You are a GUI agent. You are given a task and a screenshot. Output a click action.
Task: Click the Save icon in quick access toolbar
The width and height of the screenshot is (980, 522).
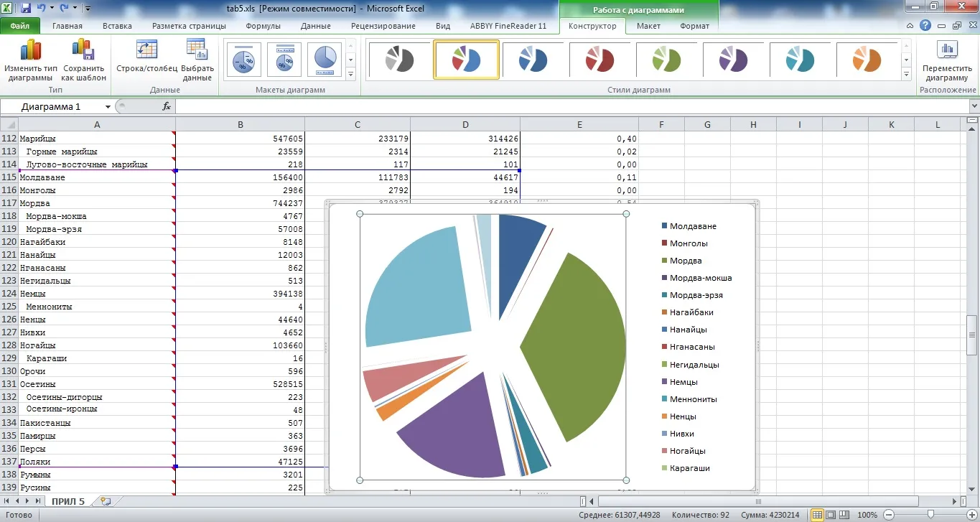point(26,9)
